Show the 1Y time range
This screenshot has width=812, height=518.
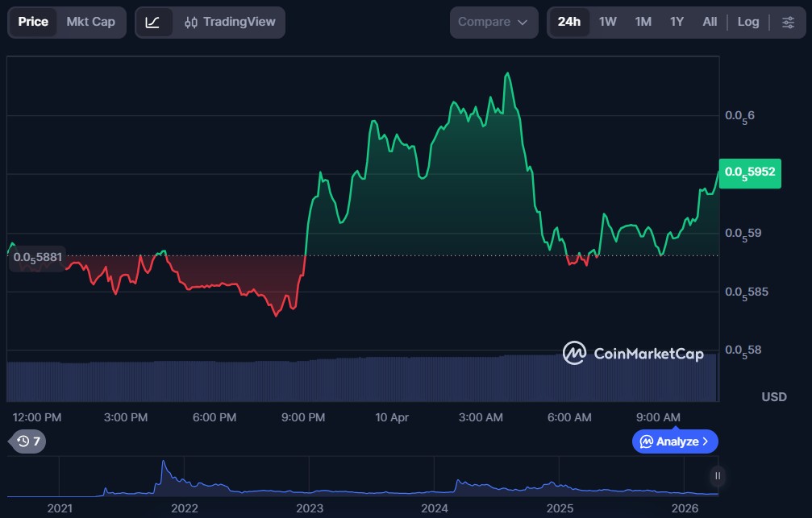click(x=677, y=22)
